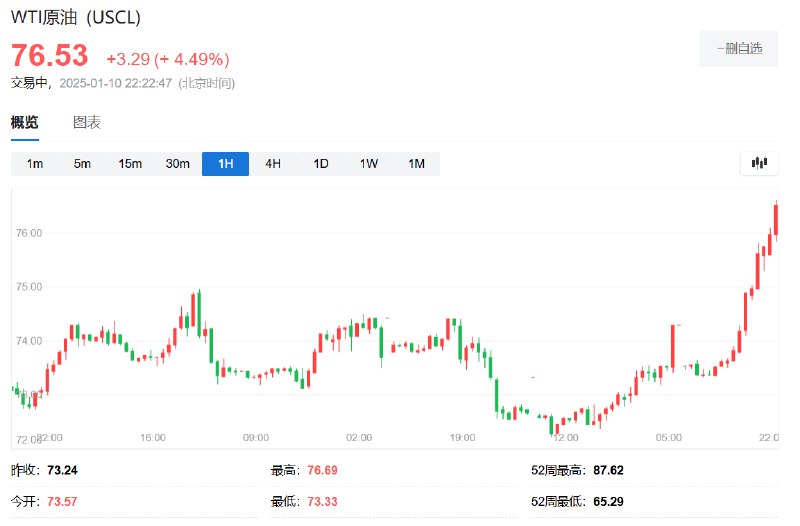
Task: Click the 16:00 time axis label
Action: pyautogui.click(x=153, y=438)
